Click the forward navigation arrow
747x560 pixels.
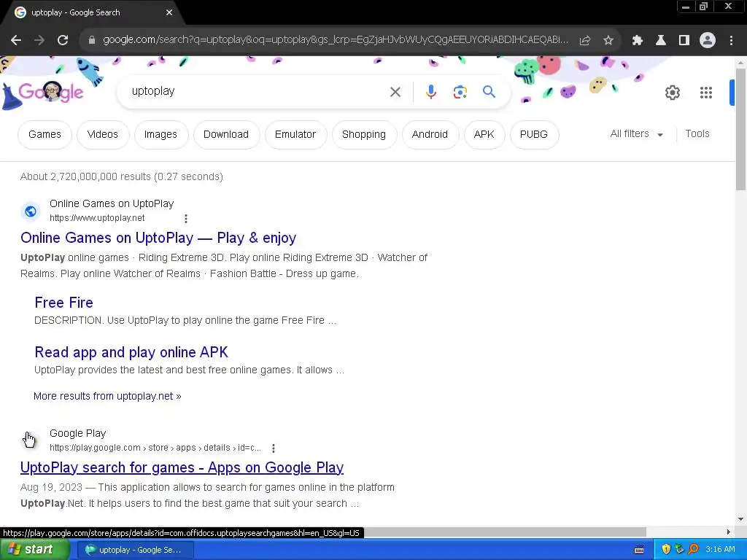[39, 41]
